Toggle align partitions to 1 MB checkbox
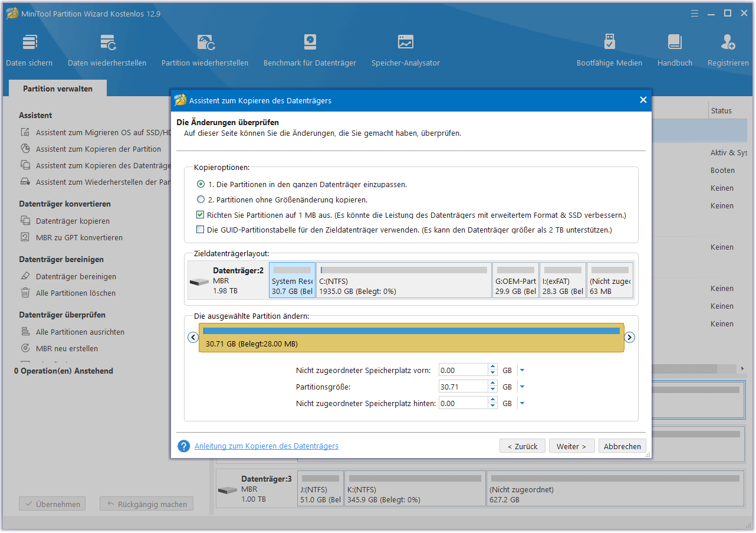 coord(200,215)
